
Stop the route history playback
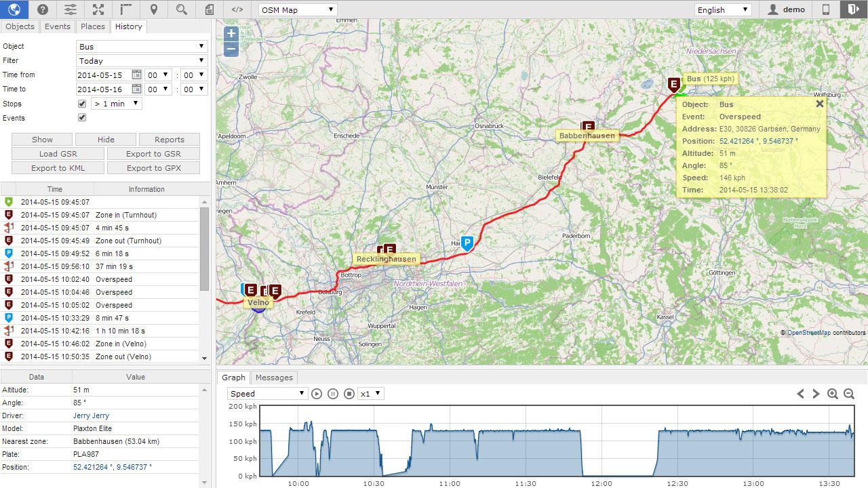(349, 394)
